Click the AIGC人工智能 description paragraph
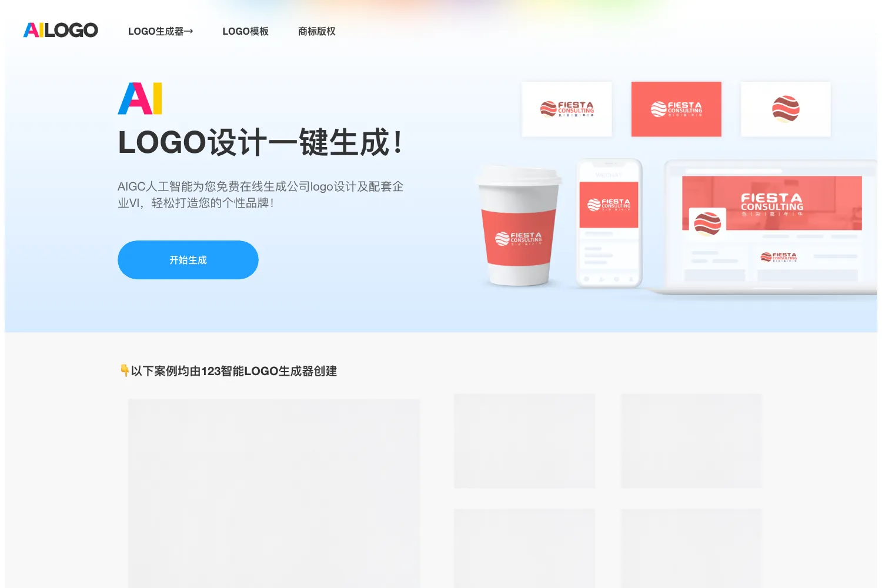Image resolution: width=882 pixels, height=588 pixels. pos(260,195)
